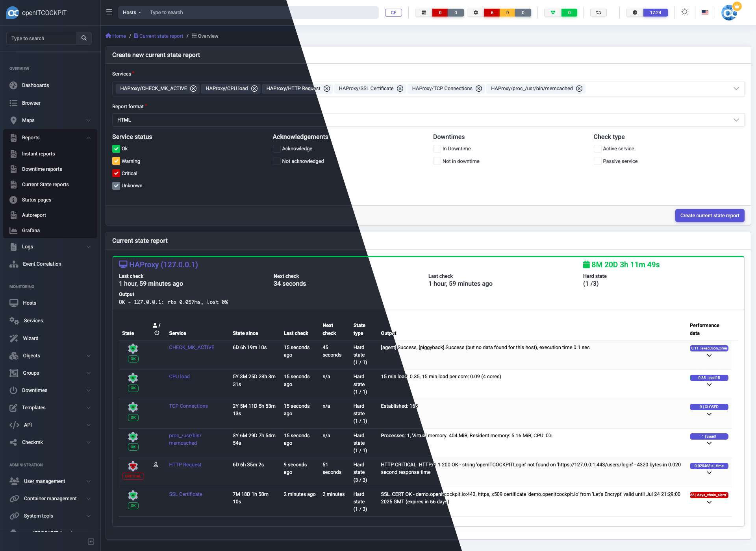This screenshot has height=551, width=756.
Task: Toggle the light theme sun icon
Action: click(685, 12)
